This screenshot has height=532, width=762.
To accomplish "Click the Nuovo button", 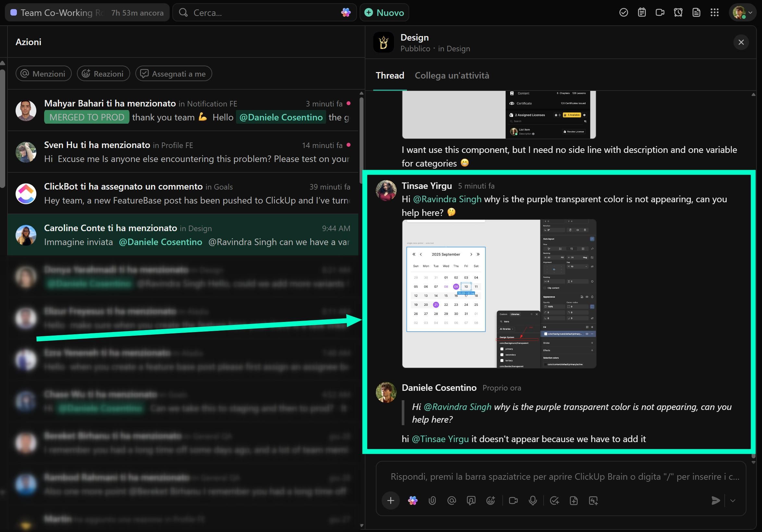I will 384,13.
